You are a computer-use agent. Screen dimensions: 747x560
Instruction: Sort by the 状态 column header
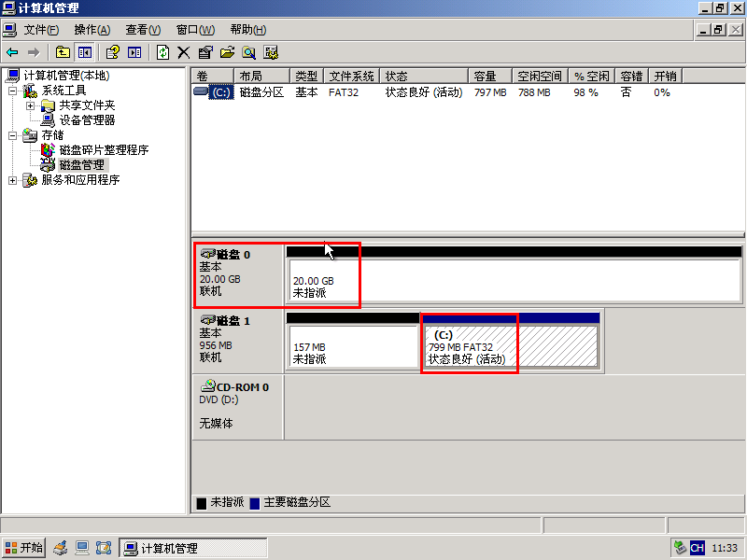click(x=424, y=77)
